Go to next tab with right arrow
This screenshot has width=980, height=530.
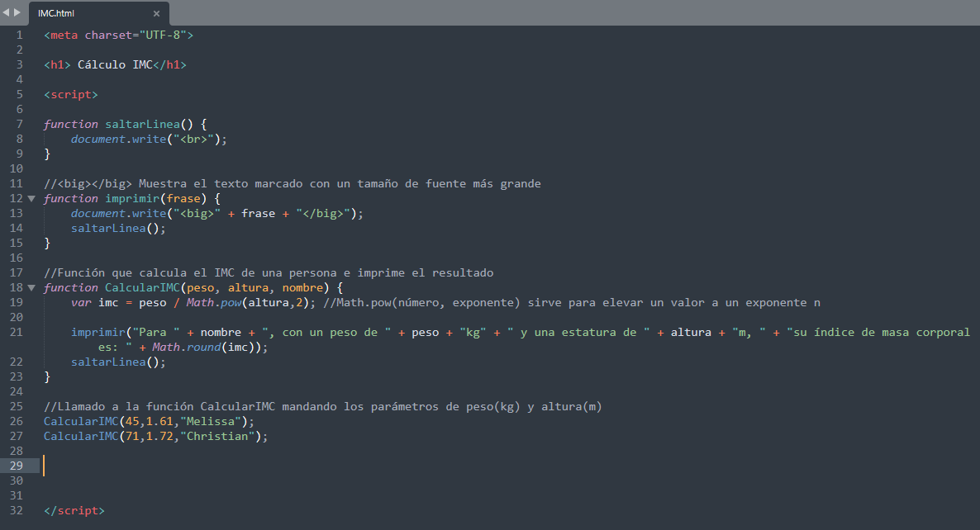(x=17, y=12)
